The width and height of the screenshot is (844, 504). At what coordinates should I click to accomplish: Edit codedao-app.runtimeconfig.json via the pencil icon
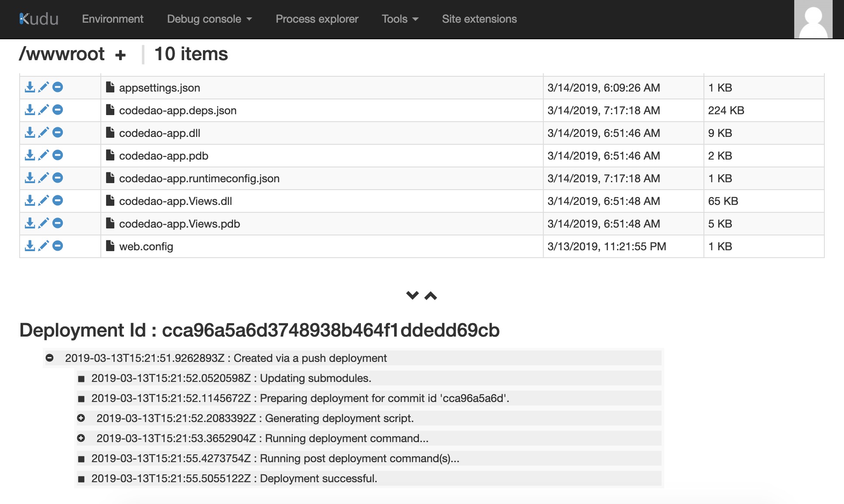tap(44, 178)
